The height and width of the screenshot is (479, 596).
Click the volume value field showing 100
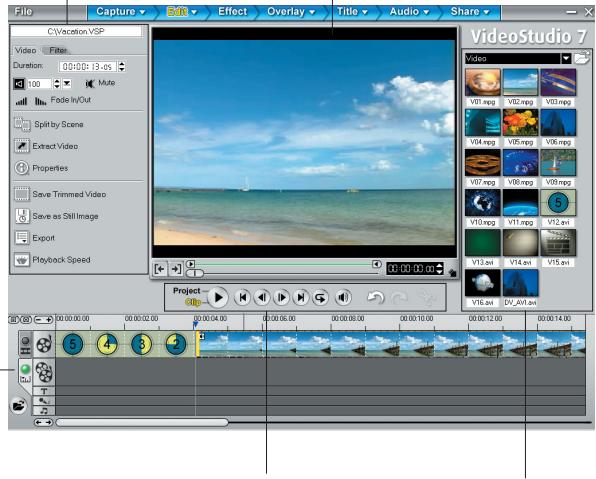coord(39,84)
